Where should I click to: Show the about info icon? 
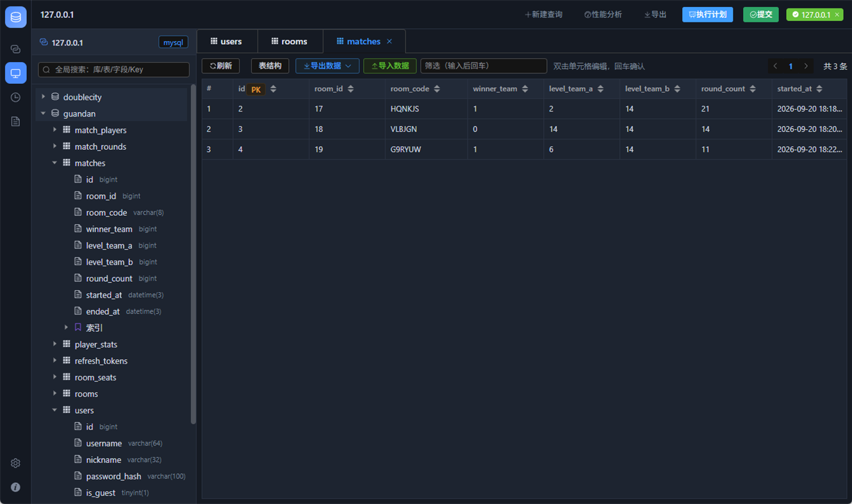click(x=15, y=487)
